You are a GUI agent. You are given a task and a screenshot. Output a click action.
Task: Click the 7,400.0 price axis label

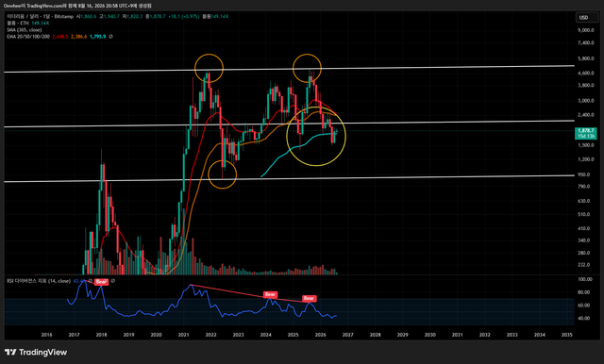(x=585, y=42)
